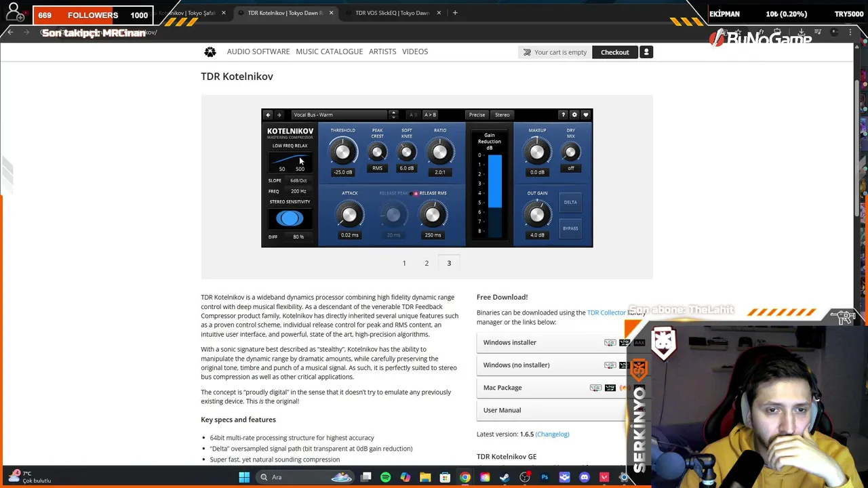Close the TDR VOS SlickEQ tab
868x488 pixels.
[x=439, y=13]
